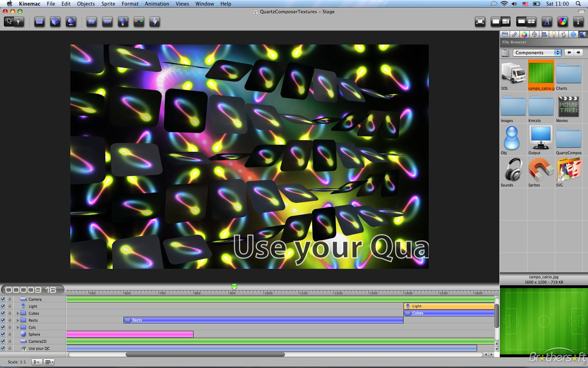Toggle visibility checkbox for Rects track

click(x=3, y=320)
